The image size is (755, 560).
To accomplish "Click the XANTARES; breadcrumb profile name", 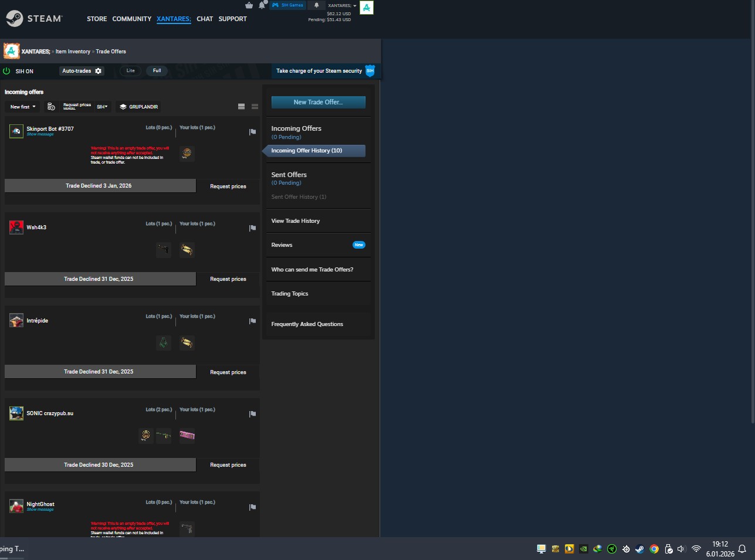I will (36, 52).
